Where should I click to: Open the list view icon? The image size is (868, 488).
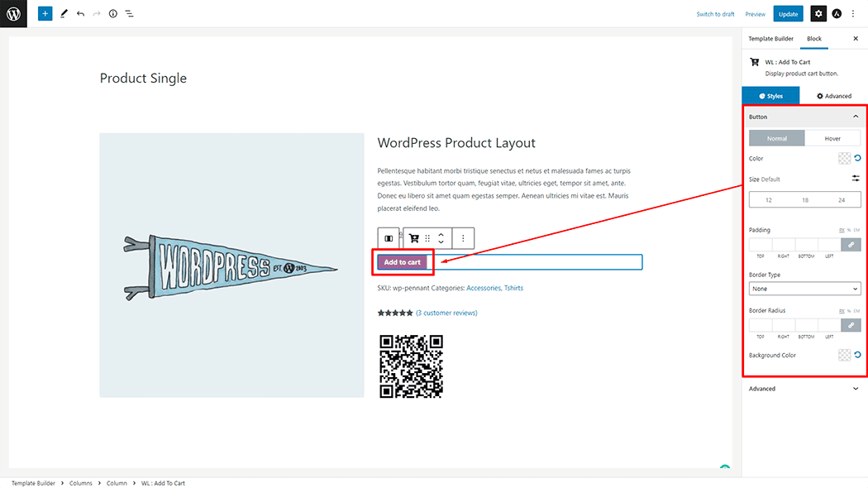[x=130, y=14]
